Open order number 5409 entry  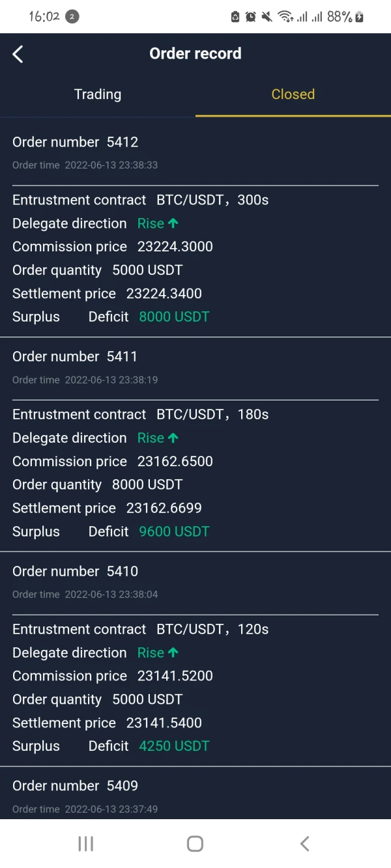[x=76, y=786]
